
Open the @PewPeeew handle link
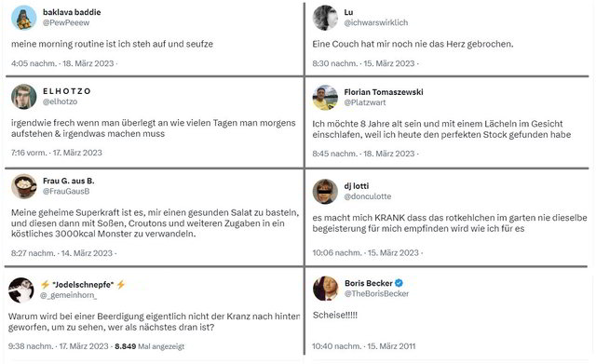click(66, 22)
